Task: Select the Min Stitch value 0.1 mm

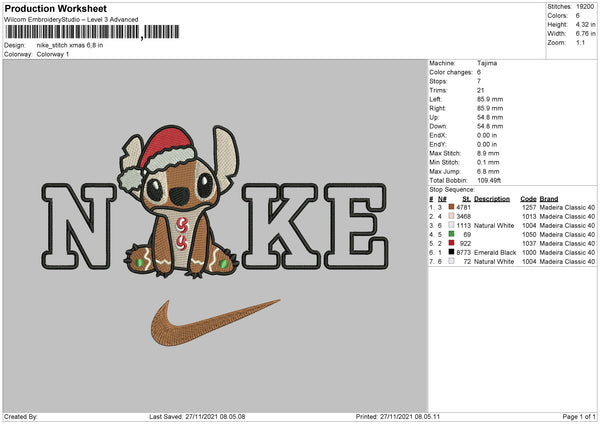Action: 488,162
